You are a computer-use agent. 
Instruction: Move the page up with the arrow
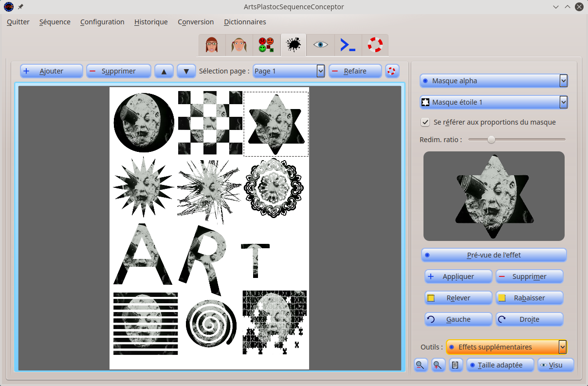[164, 71]
